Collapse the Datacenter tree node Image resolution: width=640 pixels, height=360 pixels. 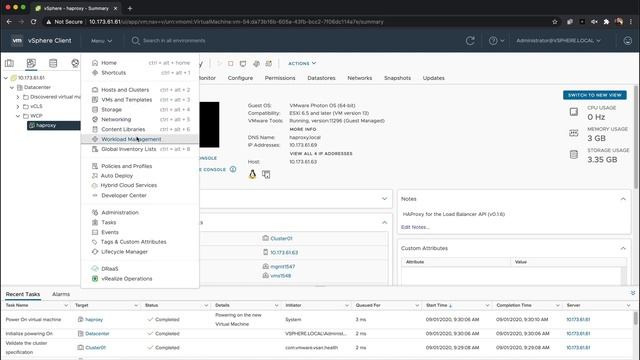coord(12,87)
